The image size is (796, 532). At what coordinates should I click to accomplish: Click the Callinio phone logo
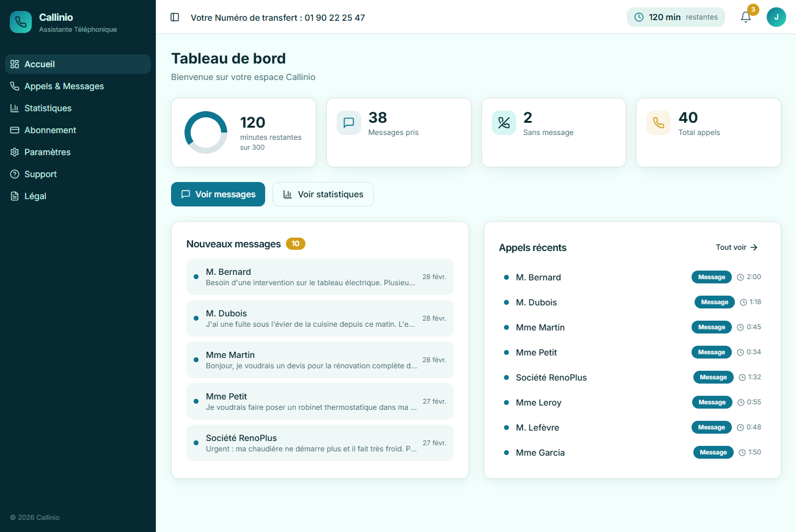(21, 22)
